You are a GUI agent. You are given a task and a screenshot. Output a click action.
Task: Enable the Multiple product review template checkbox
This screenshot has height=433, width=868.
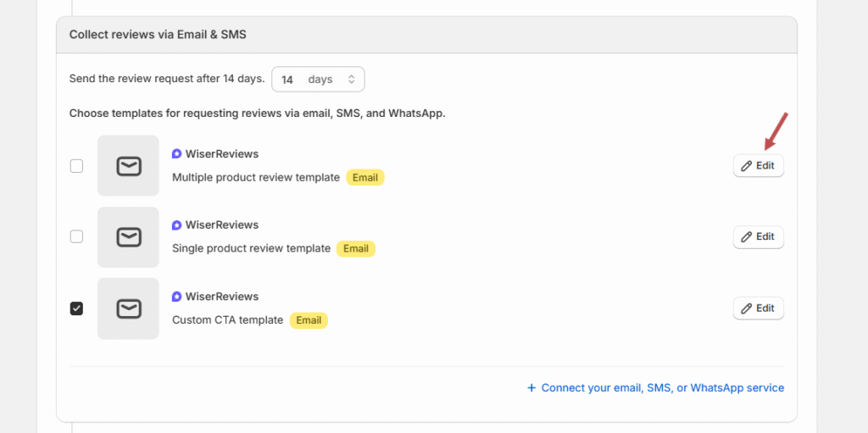76,166
